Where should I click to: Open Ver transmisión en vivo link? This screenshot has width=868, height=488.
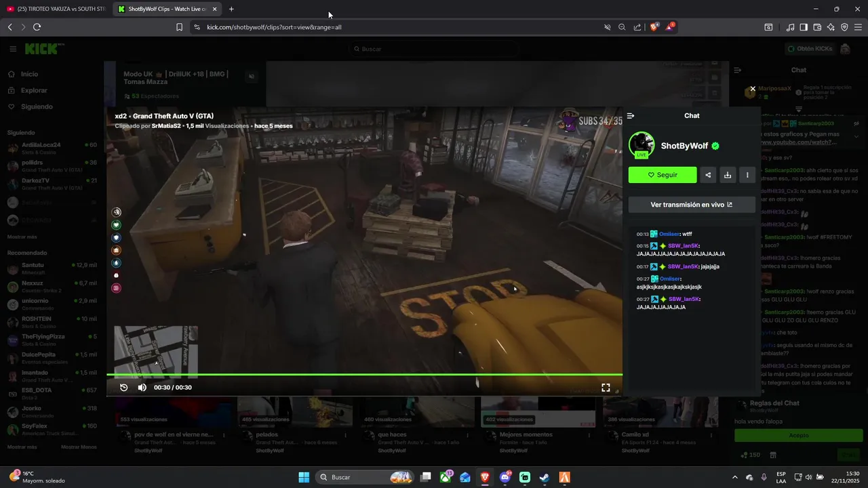(x=692, y=205)
